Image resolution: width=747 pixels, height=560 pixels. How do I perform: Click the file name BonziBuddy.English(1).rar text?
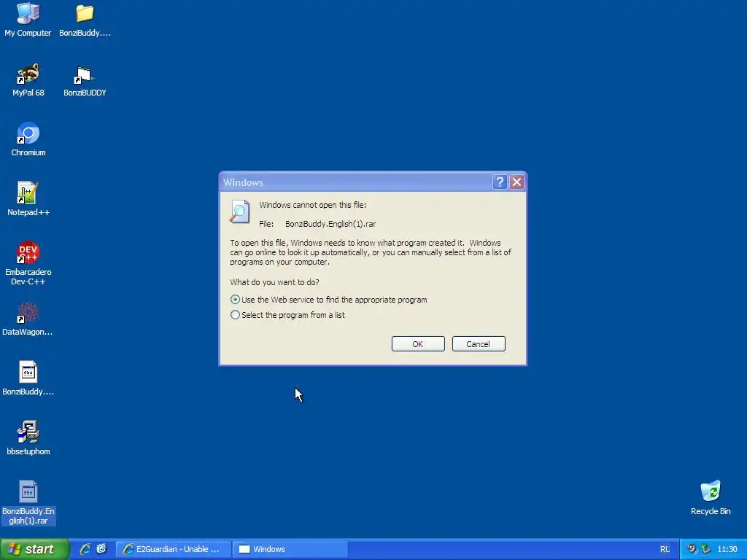[x=330, y=224]
